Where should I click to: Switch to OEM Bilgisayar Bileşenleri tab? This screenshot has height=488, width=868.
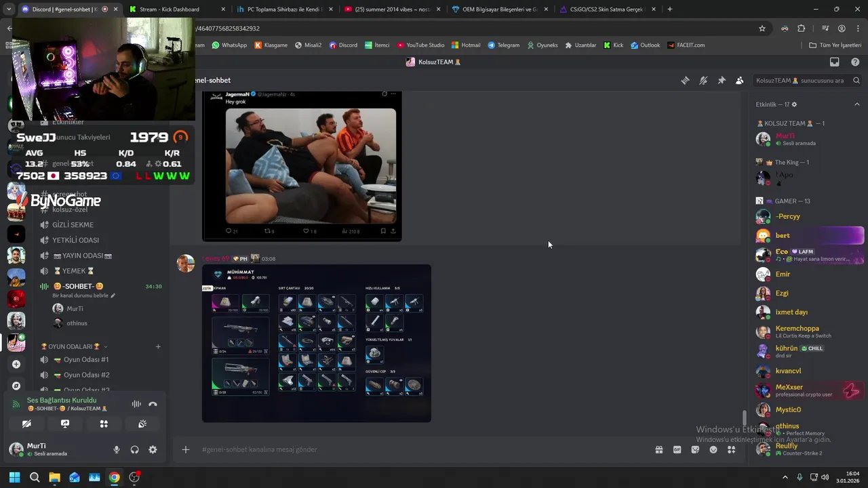pyautogui.click(x=498, y=9)
